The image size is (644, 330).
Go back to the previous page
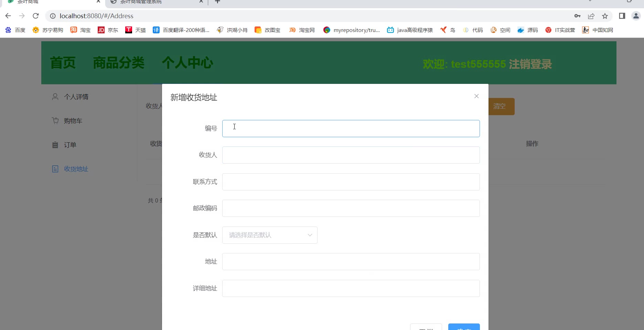click(x=8, y=16)
